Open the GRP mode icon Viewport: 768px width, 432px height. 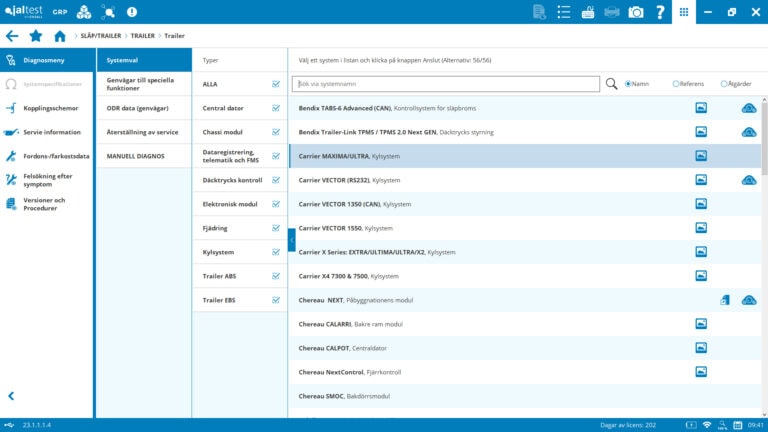tap(60, 12)
